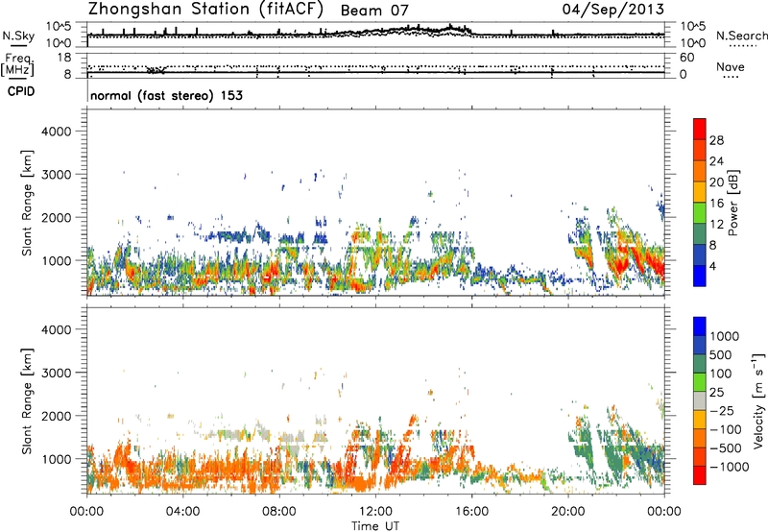Click the noise peak near 15:00 in the N.Sky panel

coord(450,27)
